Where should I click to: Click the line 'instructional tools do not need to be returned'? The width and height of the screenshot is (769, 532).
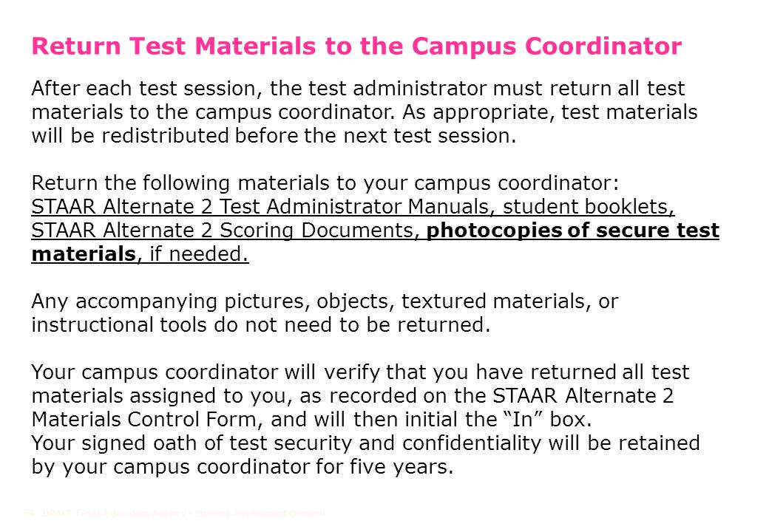click(261, 325)
